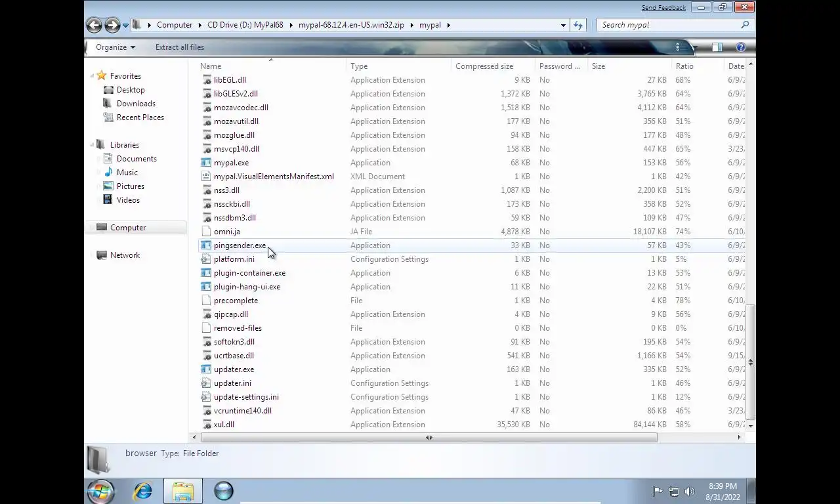Click the Action Center flag icon
The image size is (840, 504).
(x=658, y=492)
